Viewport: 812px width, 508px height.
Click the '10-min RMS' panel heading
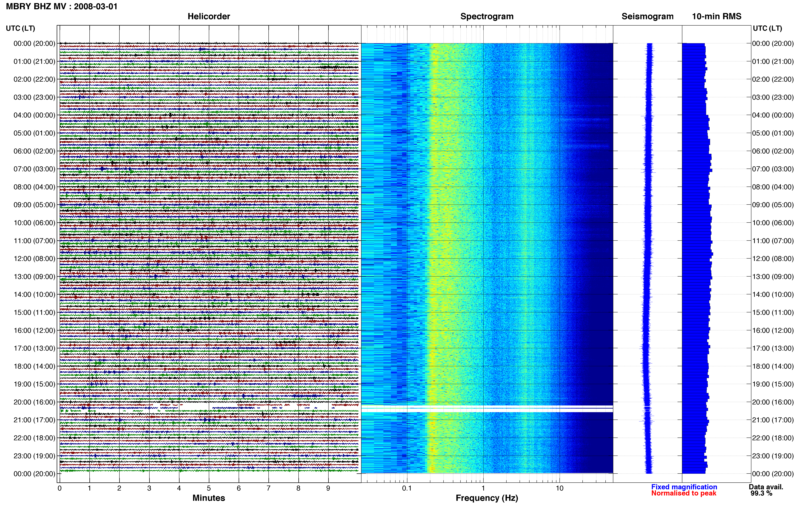(x=717, y=16)
